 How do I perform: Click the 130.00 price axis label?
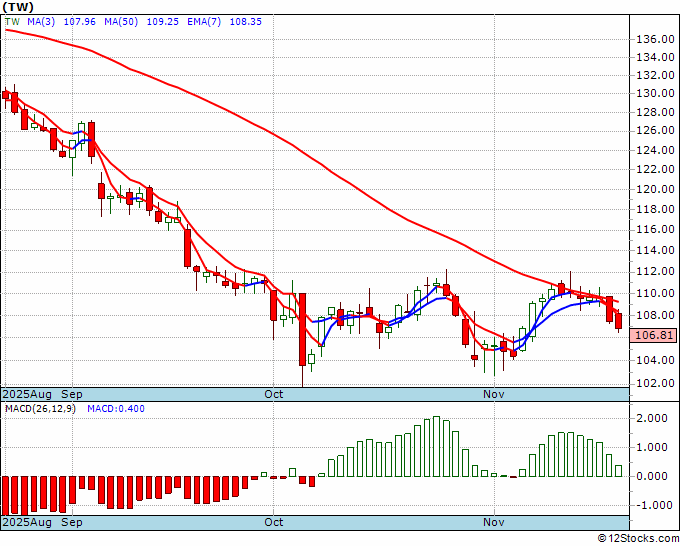click(x=655, y=93)
